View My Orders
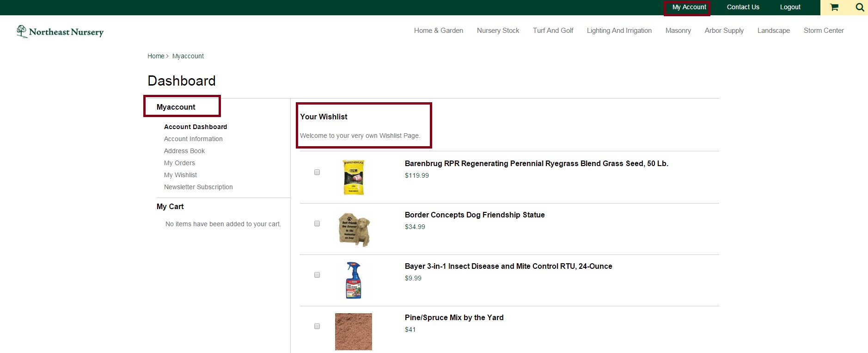The height and width of the screenshot is (353, 868). pos(179,163)
